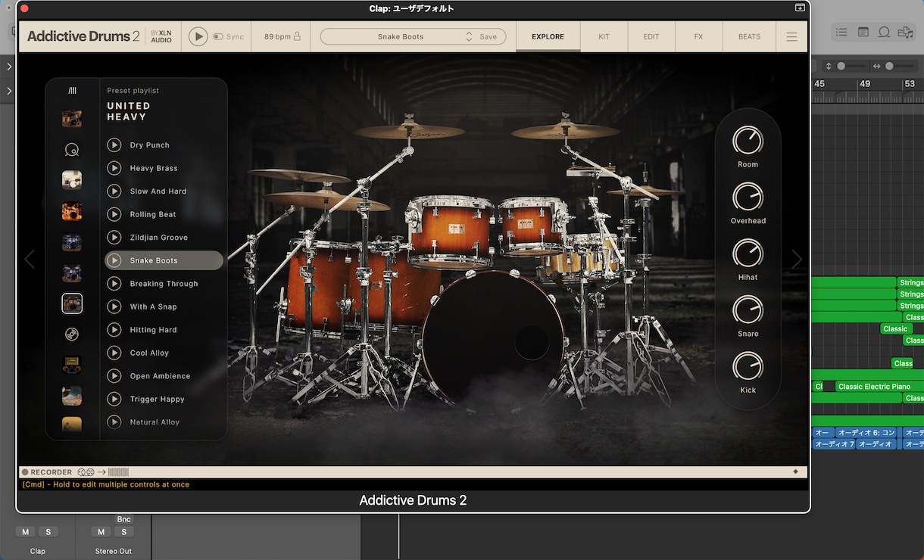Adjust the Kick knob
Image resolution: width=924 pixels, height=560 pixels.
coord(748,366)
